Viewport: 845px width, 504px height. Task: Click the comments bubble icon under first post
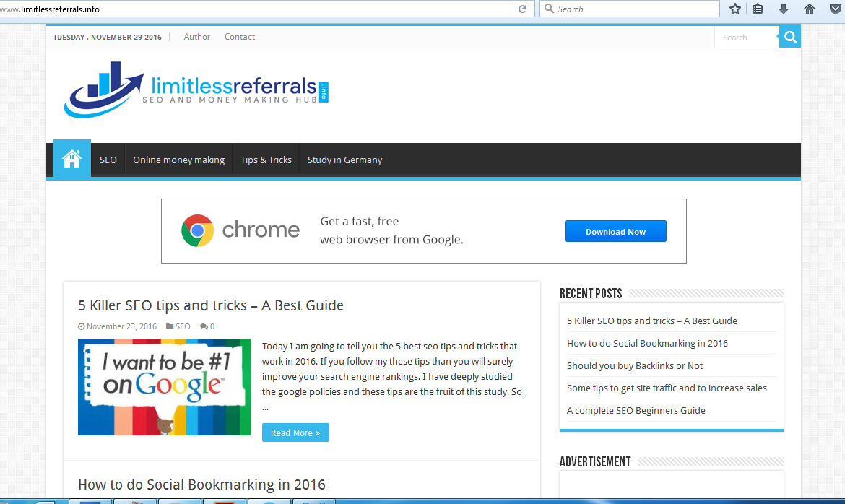204,326
